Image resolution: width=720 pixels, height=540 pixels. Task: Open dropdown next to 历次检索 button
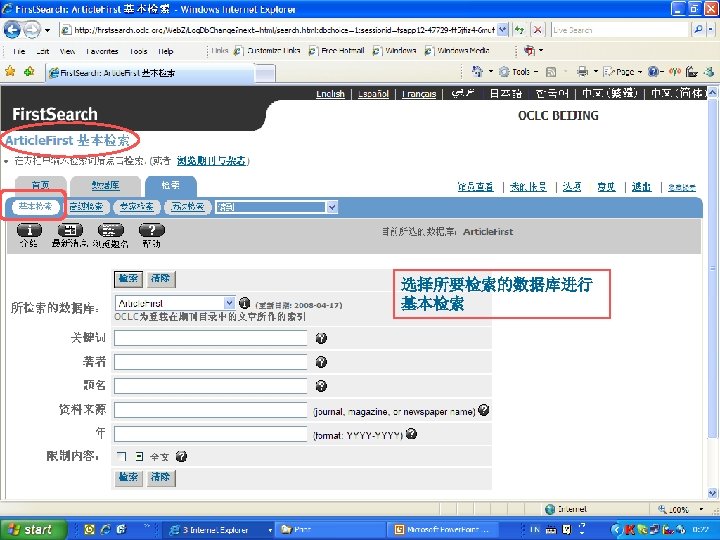pos(332,207)
